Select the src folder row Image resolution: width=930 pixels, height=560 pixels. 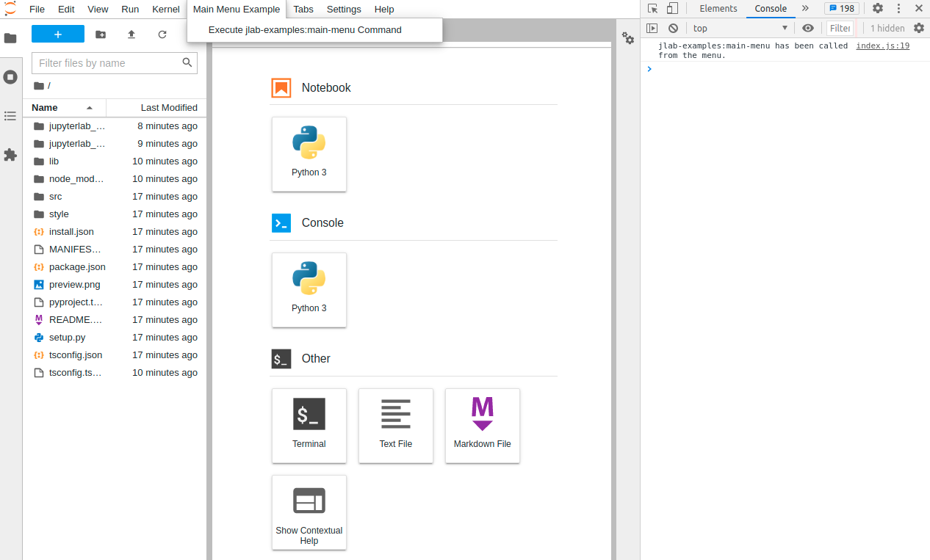coord(115,197)
